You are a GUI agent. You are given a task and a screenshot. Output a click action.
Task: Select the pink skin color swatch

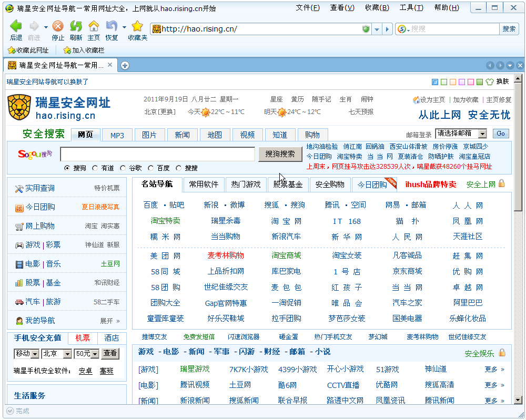point(471,82)
